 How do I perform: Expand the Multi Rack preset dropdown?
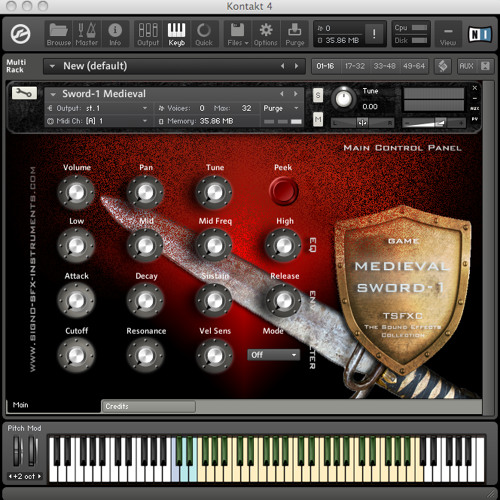tap(52, 66)
